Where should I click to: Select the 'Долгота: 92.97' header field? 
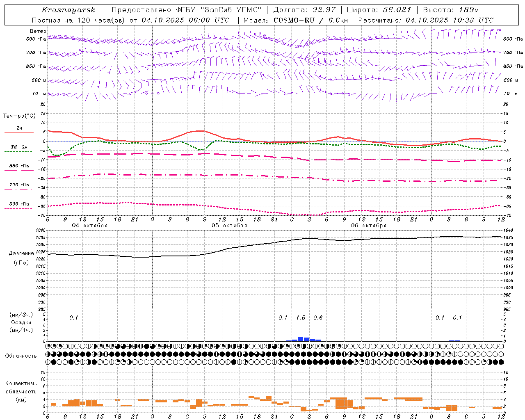(304, 10)
